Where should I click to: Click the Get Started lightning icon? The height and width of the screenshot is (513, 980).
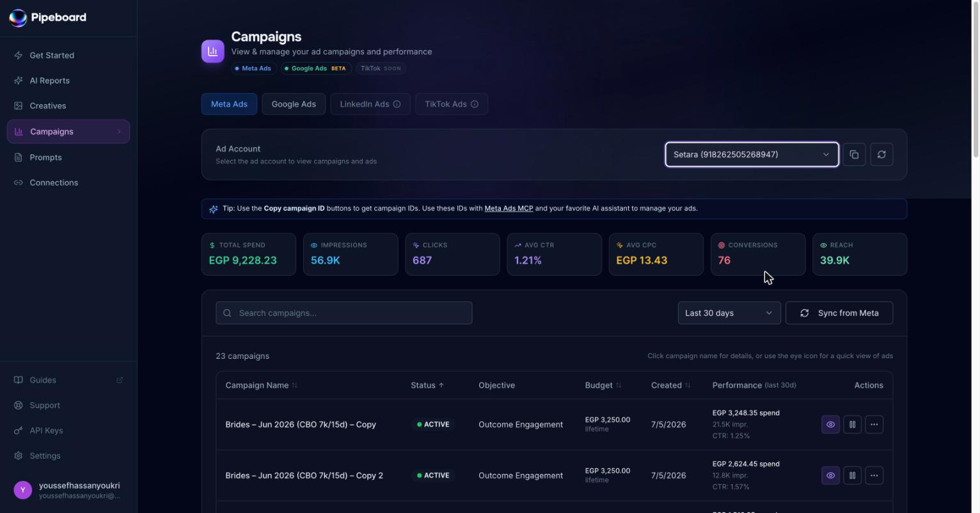point(19,55)
